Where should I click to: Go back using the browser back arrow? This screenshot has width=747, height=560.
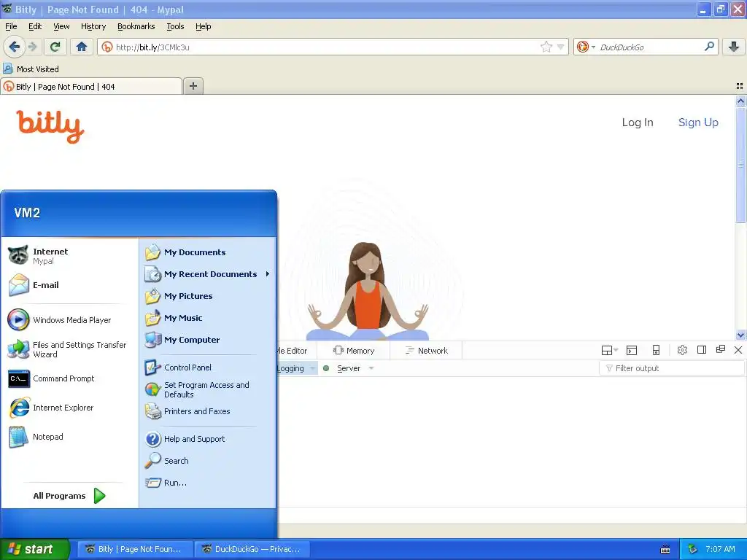[x=15, y=47]
